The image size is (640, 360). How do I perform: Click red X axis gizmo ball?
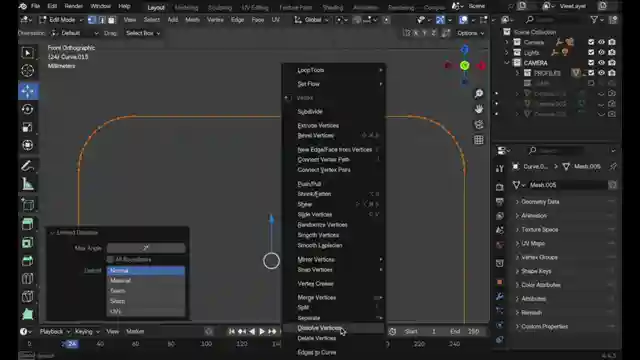482,66
